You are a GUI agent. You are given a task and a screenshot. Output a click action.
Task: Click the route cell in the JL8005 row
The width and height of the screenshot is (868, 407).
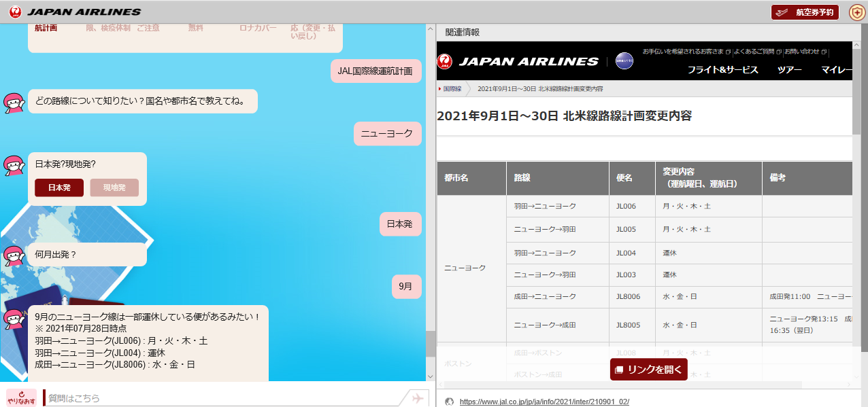tap(557, 325)
